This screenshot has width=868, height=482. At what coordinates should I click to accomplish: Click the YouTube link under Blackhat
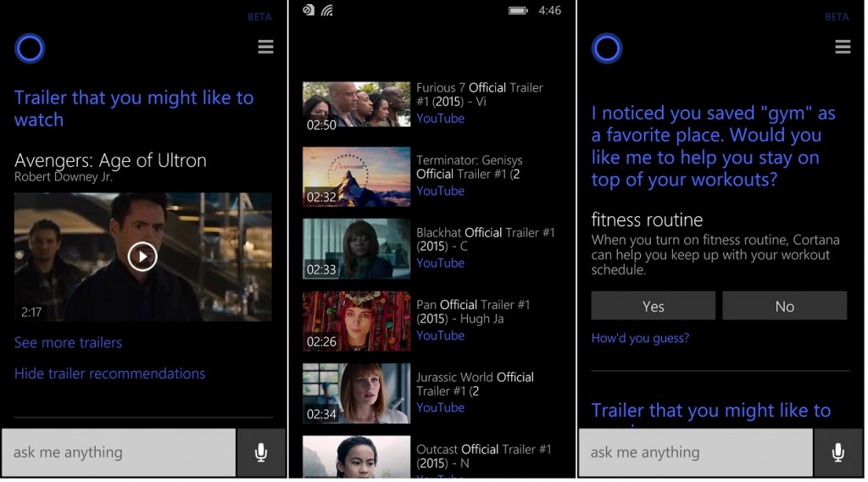[440, 263]
